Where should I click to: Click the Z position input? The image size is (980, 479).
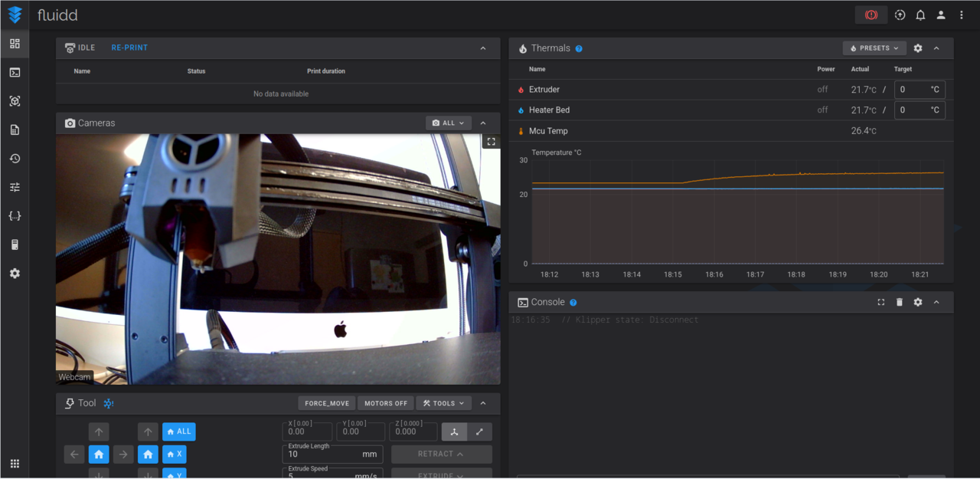point(413,431)
